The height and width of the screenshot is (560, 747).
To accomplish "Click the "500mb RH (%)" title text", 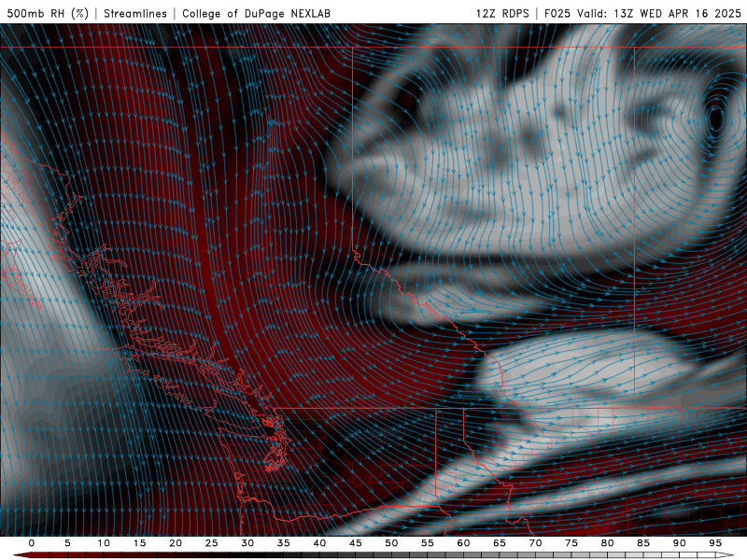I will tap(48, 13).
